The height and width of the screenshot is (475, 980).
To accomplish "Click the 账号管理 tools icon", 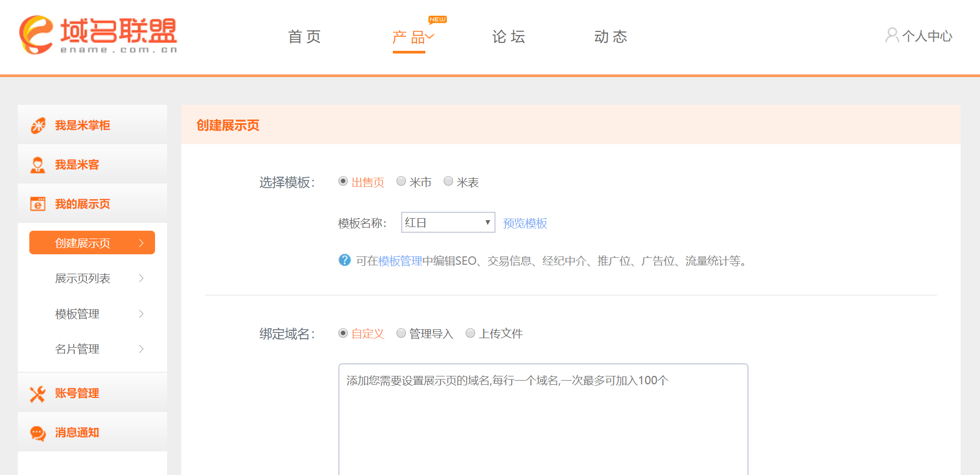I will [x=37, y=393].
